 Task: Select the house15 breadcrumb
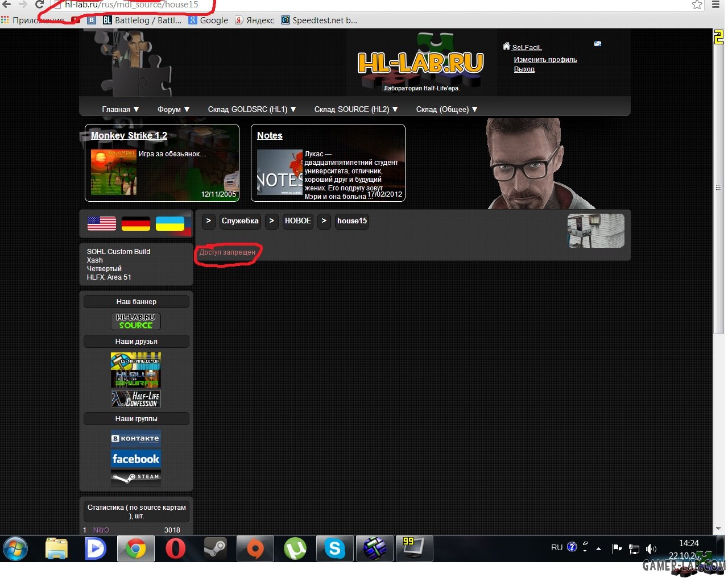pos(352,221)
